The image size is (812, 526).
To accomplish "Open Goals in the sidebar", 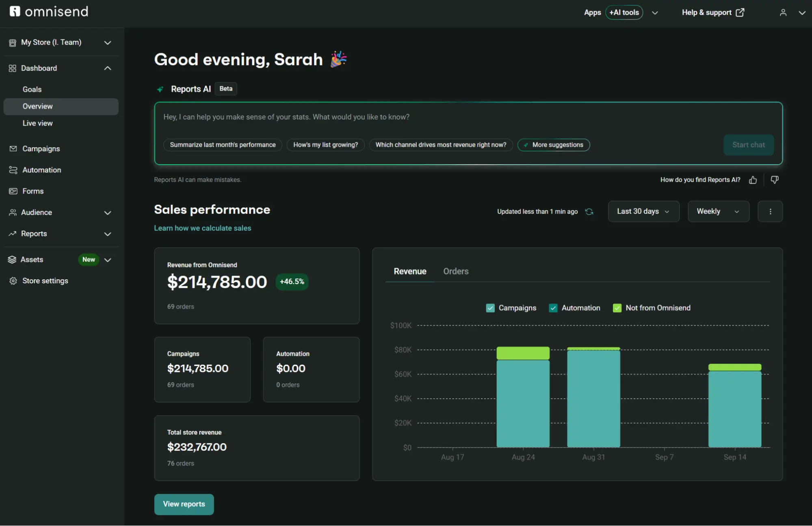I will pyautogui.click(x=32, y=89).
